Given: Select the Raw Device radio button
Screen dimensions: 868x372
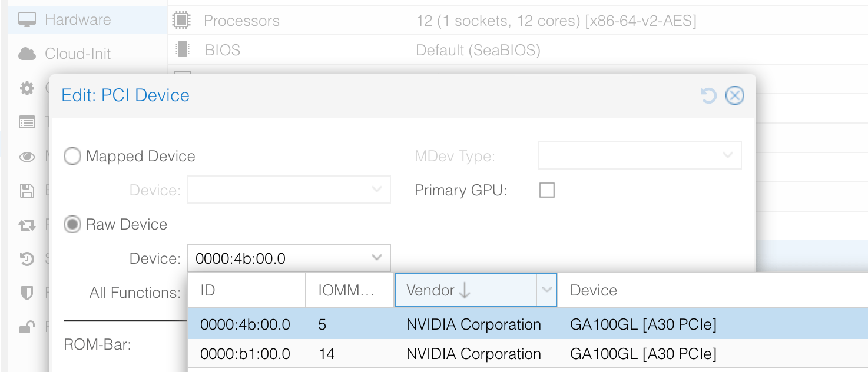Looking at the screenshot, I should pos(72,224).
